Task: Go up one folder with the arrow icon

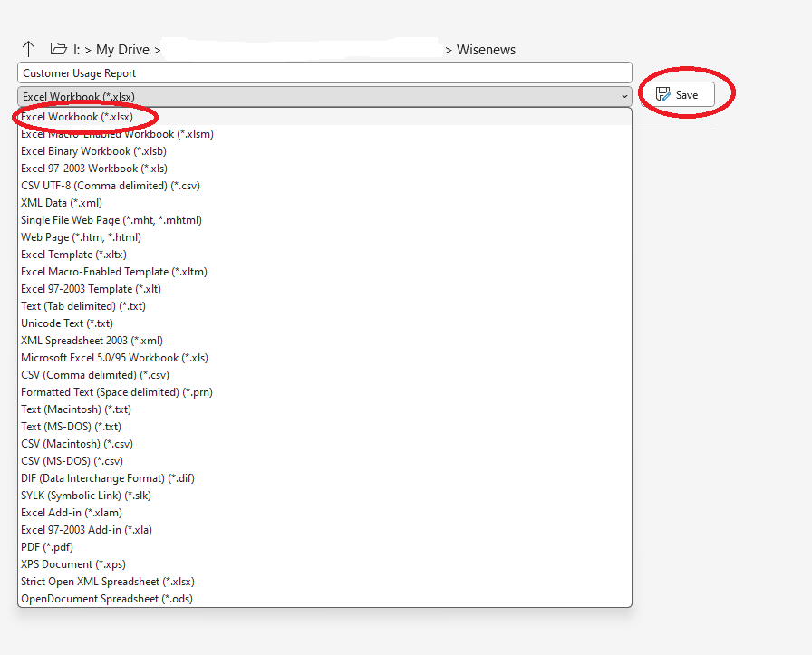Action: pos(28,49)
